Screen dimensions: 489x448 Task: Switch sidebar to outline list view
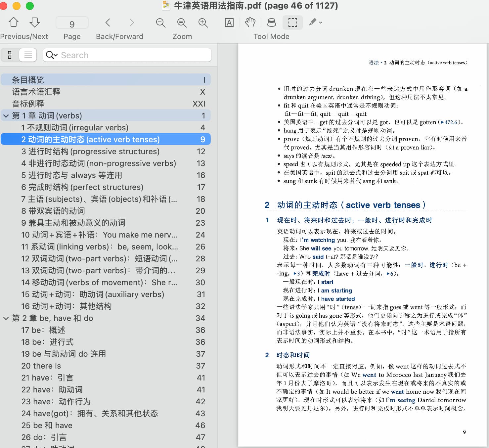point(28,55)
